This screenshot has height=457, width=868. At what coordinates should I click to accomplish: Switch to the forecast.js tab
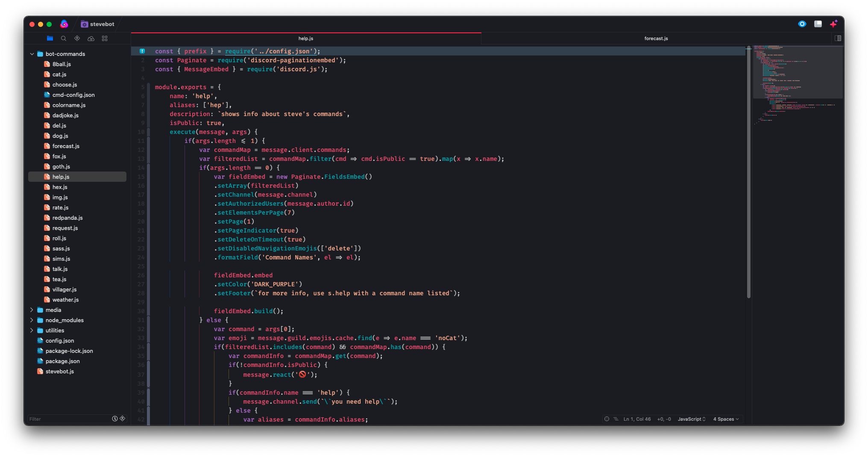[656, 38]
